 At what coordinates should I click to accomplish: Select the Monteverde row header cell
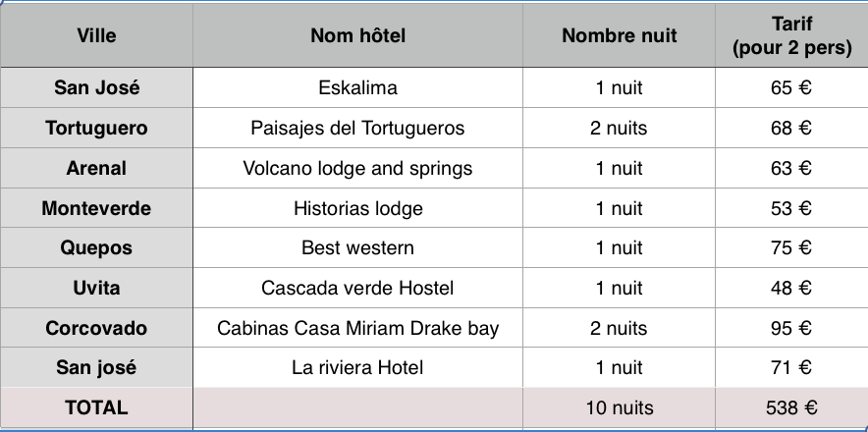[x=96, y=208]
